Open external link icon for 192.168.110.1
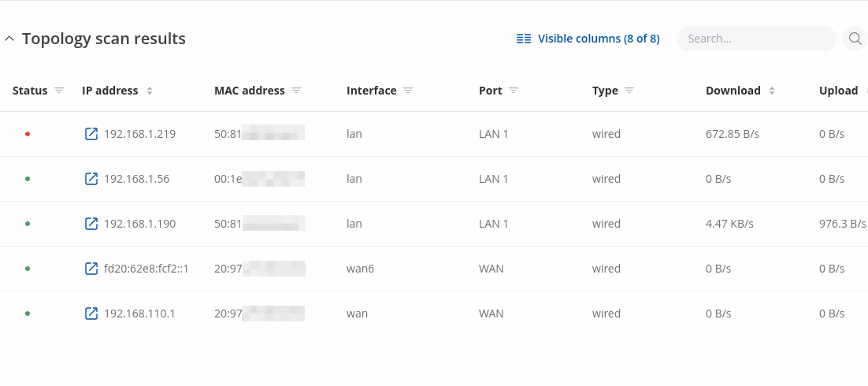This screenshot has height=386, width=868. tap(91, 314)
